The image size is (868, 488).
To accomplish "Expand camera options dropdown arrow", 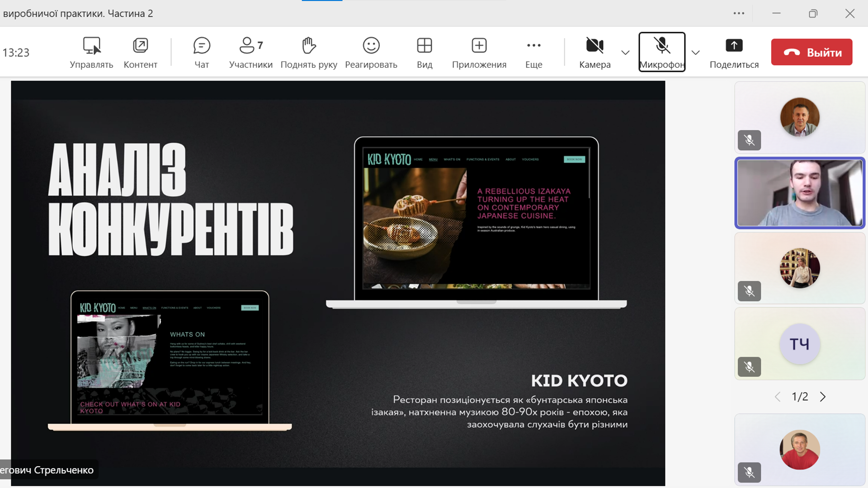I will (x=626, y=52).
